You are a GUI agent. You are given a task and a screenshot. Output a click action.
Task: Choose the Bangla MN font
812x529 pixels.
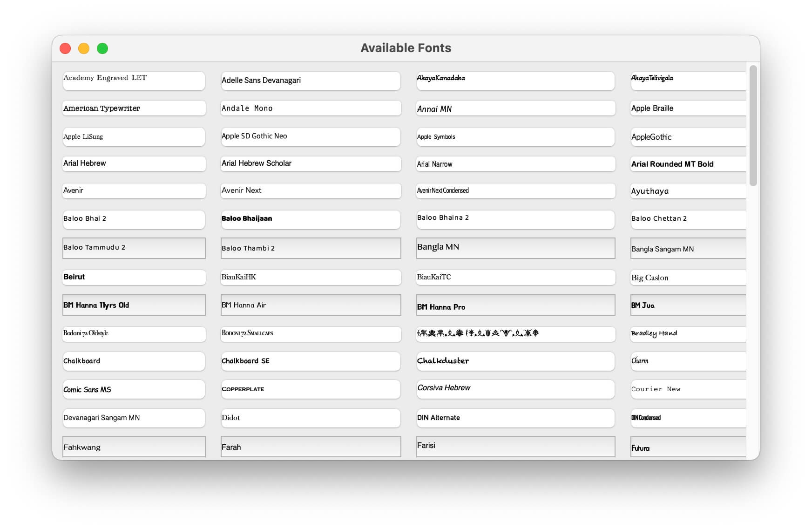515,248
